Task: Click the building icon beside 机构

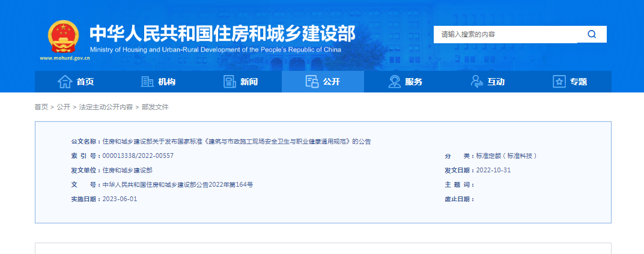Action: point(147,82)
